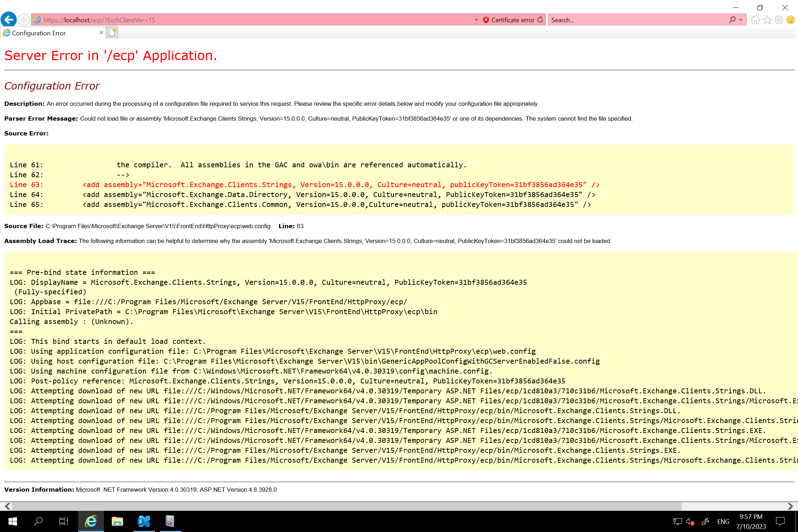Click the forward navigation button
This screenshot has height=532, width=798.
pyautogui.click(x=23, y=20)
